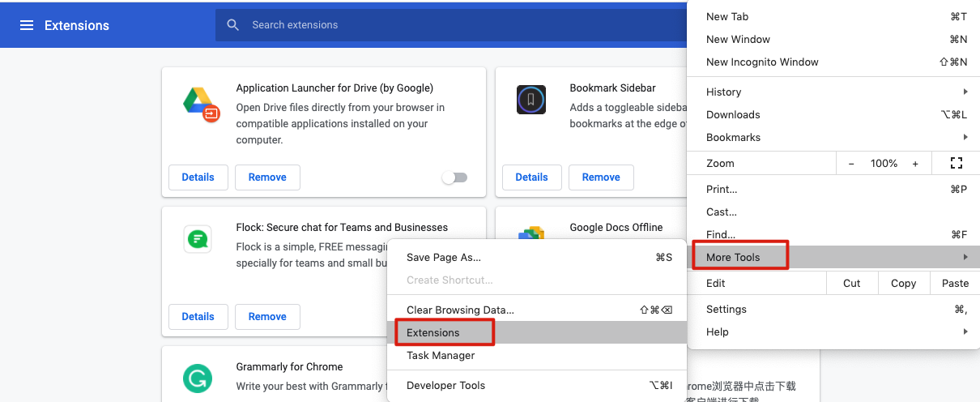Click the 100% zoom level value
This screenshot has height=402, width=980.
[884, 163]
